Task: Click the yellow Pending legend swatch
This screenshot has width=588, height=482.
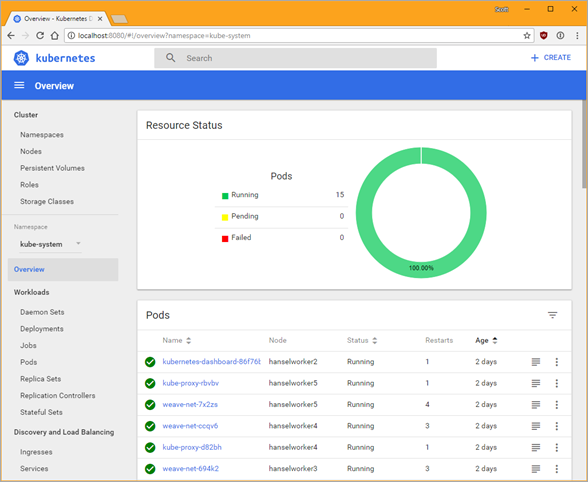Action: [x=225, y=217]
